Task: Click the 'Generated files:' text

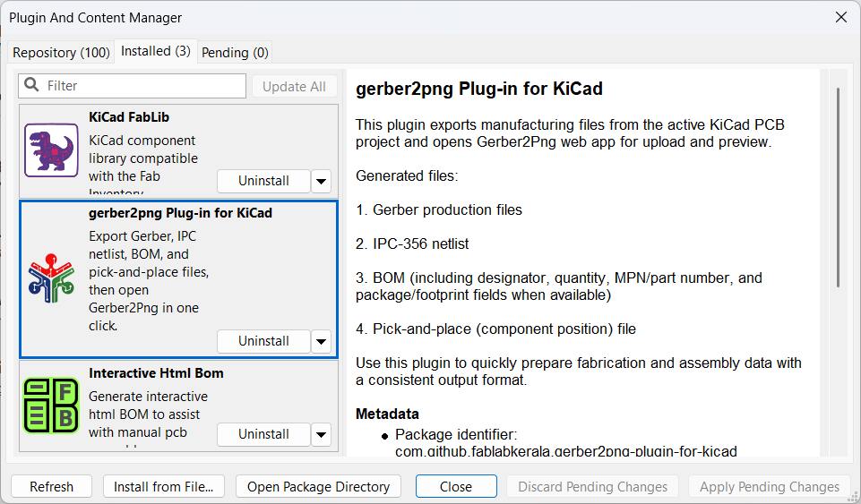Action: pos(407,176)
